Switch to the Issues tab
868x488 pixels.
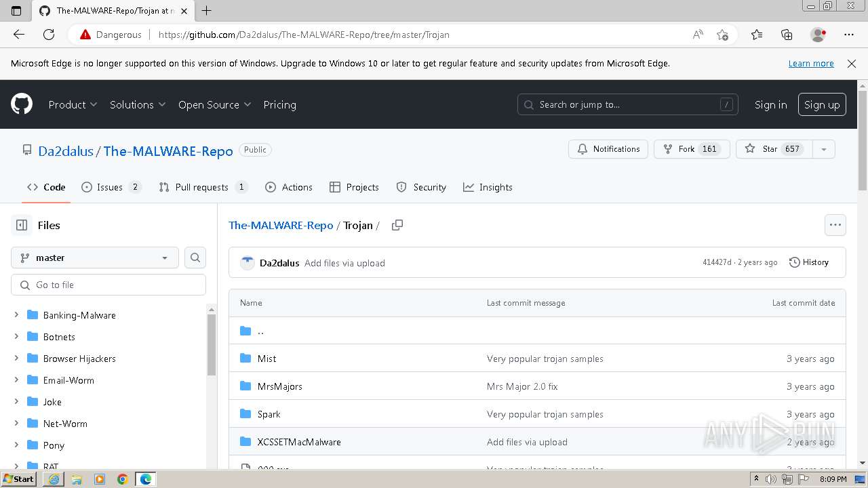(111, 187)
